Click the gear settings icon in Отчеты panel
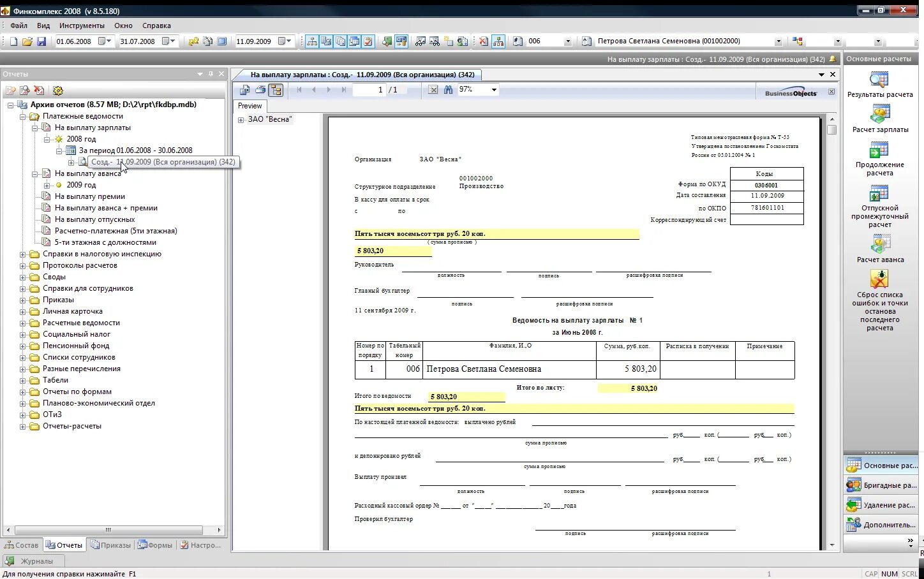The width and height of the screenshot is (924, 579). pos(58,91)
